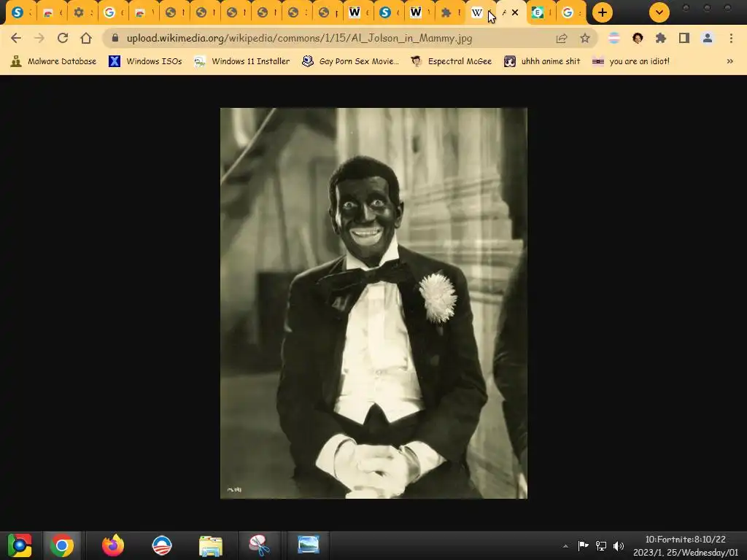747x560 pixels.
Task: Open the uhhh anime shit bookmark
Action: pyautogui.click(x=542, y=61)
